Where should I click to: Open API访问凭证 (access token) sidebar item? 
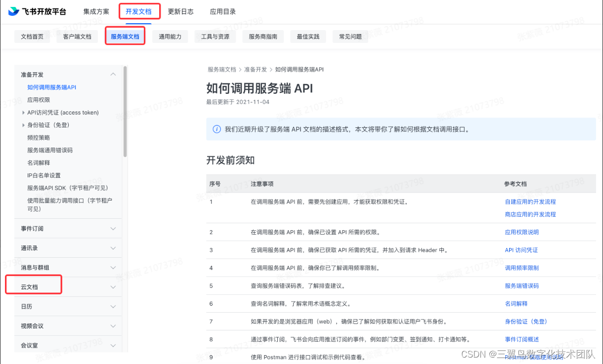63,113
